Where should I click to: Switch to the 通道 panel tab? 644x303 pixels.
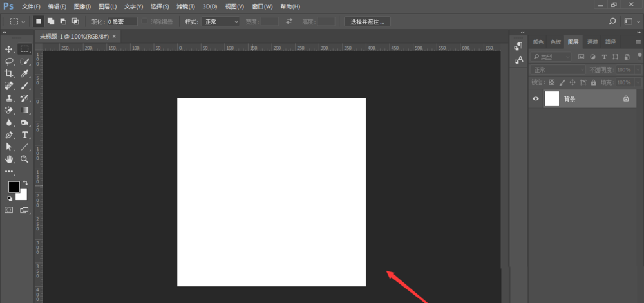pos(592,42)
